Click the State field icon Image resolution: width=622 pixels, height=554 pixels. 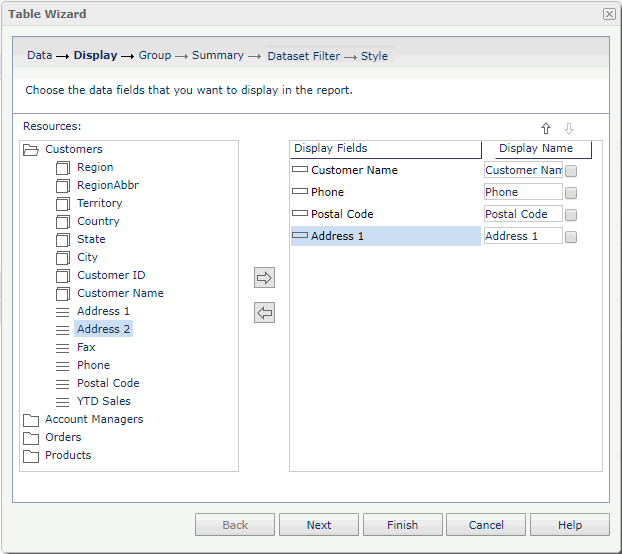click(x=63, y=240)
